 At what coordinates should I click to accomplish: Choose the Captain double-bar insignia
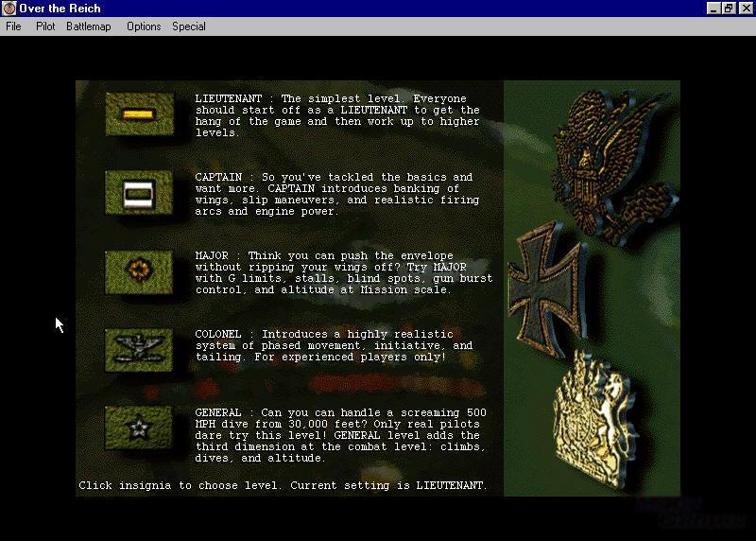139,193
